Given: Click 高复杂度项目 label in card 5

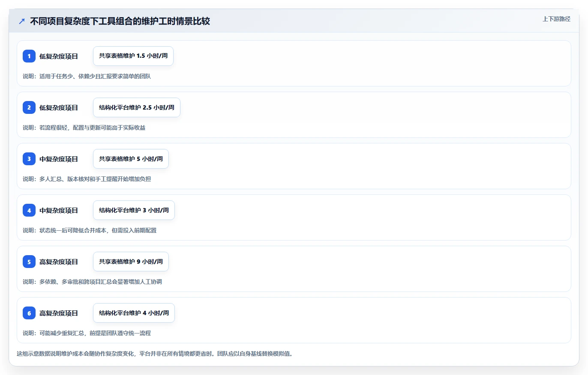Looking at the screenshot, I should coord(59,262).
